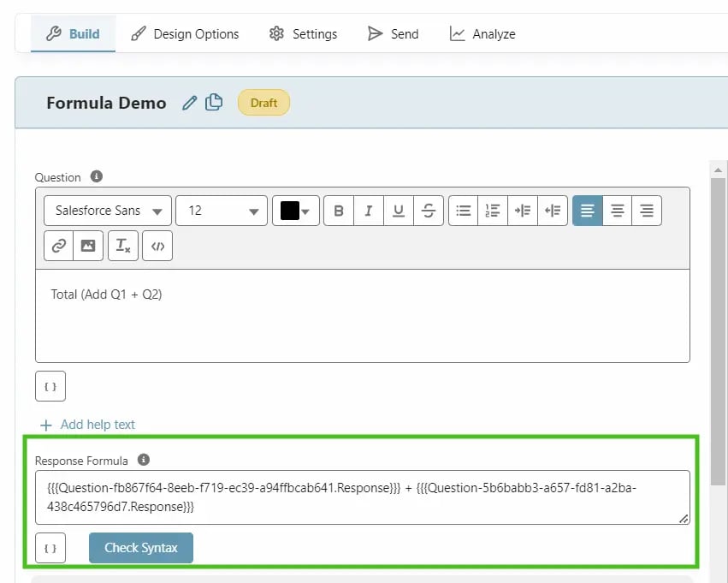Insert a bulleted list

(x=464, y=211)
